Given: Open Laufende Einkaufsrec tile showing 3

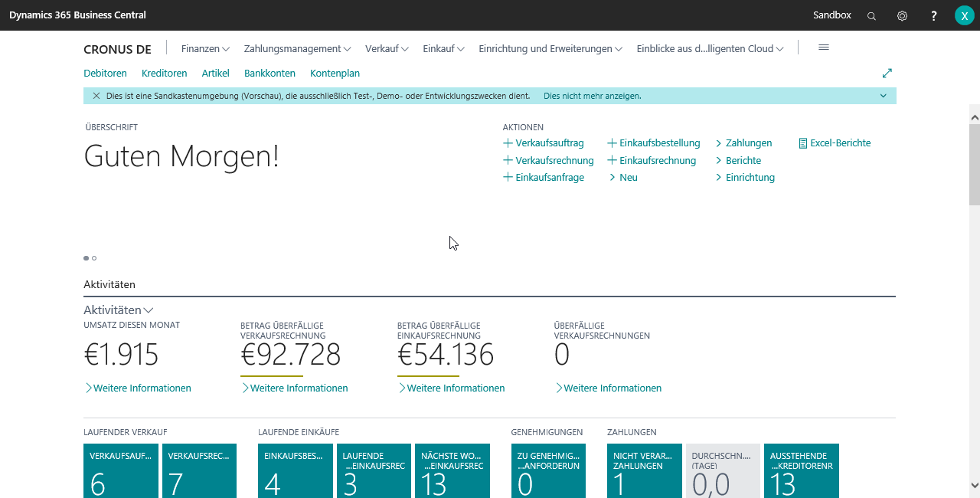Looking at the screenshot, I should pyautogui.click(x=374, y=470).
